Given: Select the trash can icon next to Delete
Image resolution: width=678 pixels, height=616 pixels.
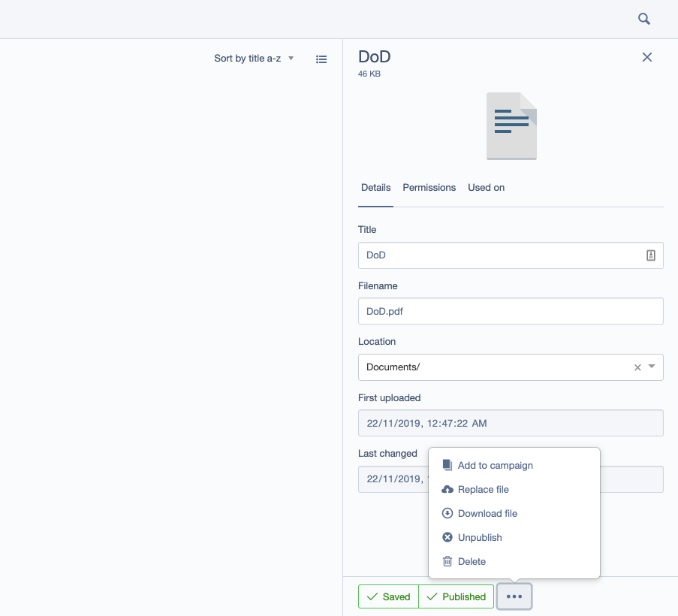Looking at the screenshot, I should [x=447, y=561].
